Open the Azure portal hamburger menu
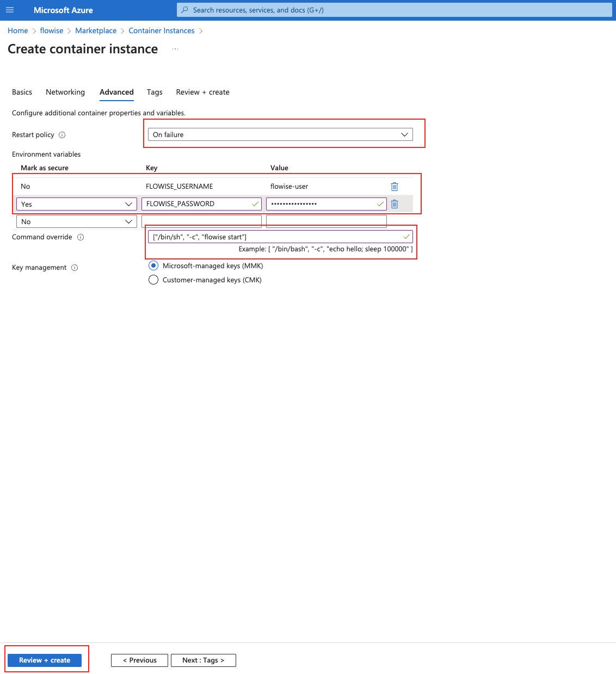The height and width of the screenshot is (674, 616). coord(10,10)
